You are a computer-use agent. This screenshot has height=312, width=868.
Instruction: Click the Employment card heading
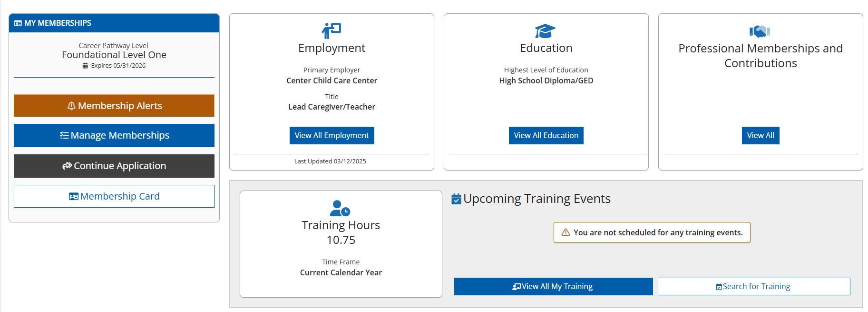tap(332, 48)
